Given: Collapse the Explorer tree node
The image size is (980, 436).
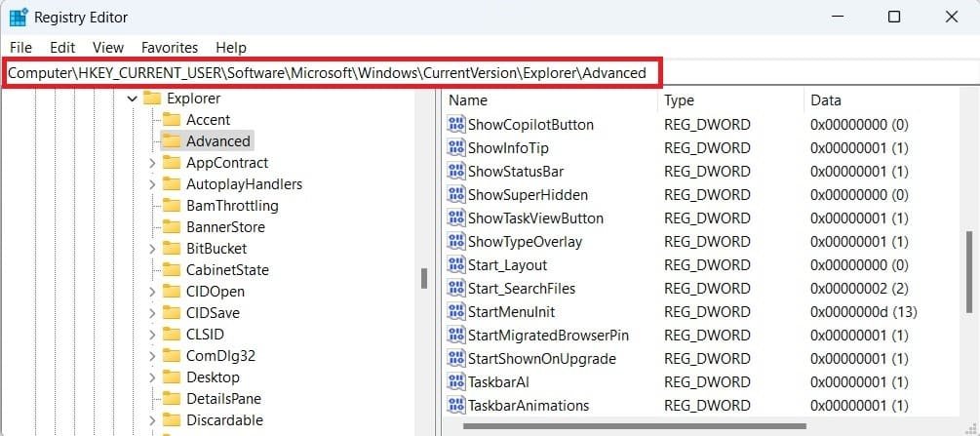Looking at the screenshot, I should pos(132,99).
